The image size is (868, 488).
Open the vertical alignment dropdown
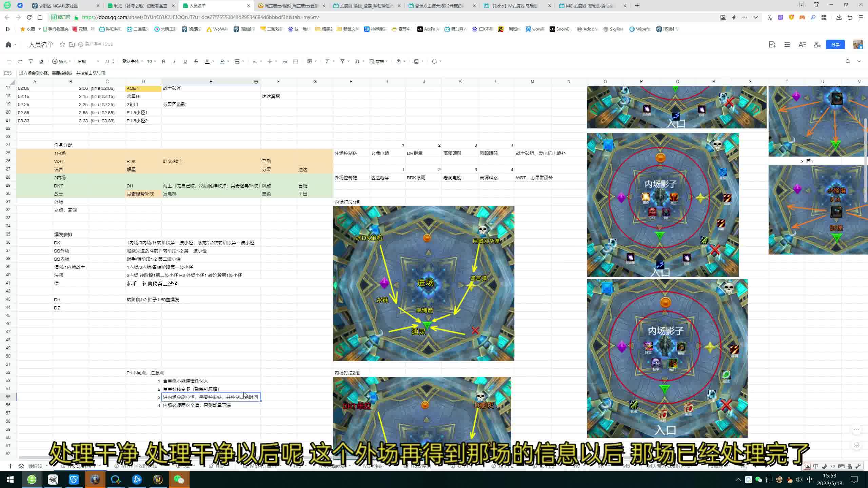(x=272, y=61)
